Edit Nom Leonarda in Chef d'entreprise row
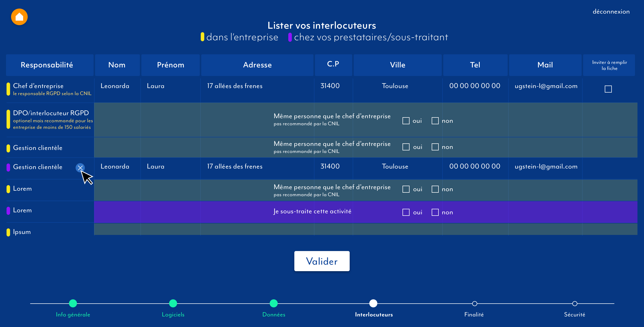 tap(115, 86)
